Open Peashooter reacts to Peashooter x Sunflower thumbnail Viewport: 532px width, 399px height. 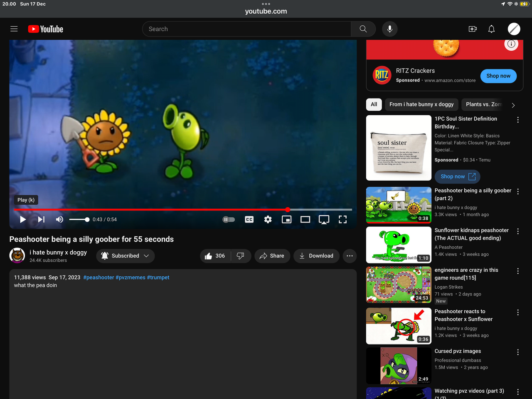399,326
